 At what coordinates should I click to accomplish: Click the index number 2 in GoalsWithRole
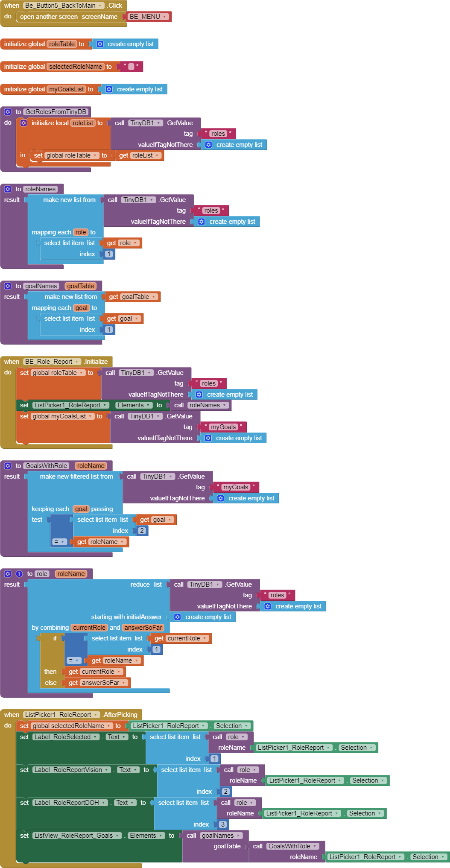(x=142, y=531)
